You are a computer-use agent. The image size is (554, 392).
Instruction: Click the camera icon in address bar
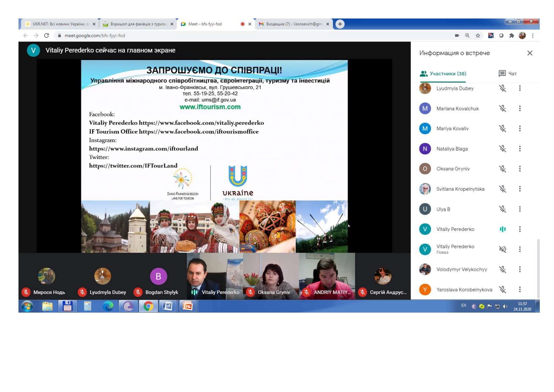point(457,36)
